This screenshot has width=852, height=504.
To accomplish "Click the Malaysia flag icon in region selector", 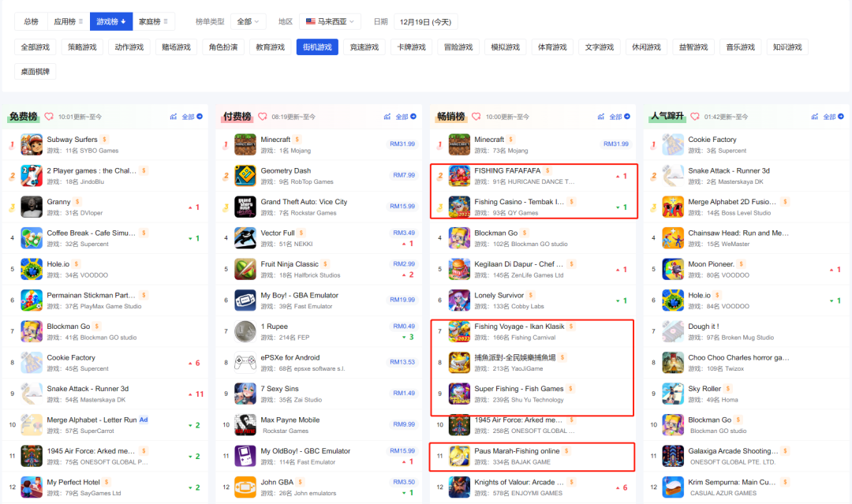I will pos(310,21).
